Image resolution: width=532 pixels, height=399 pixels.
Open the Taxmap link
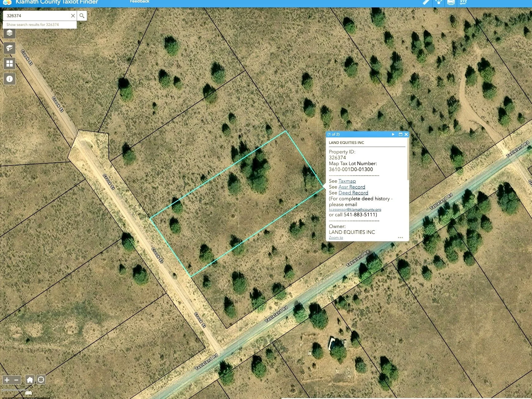coord(347,181)
